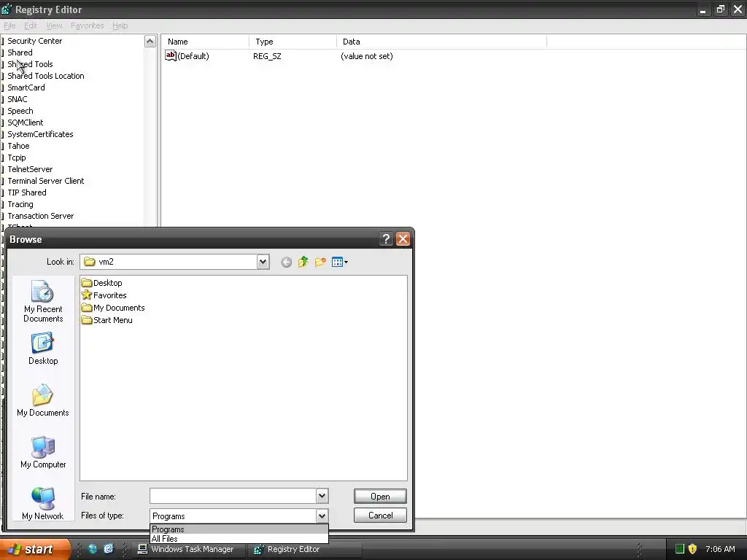Switch to Registry Editor taskbar button
The image size is (747, 560).
[305, 549]
